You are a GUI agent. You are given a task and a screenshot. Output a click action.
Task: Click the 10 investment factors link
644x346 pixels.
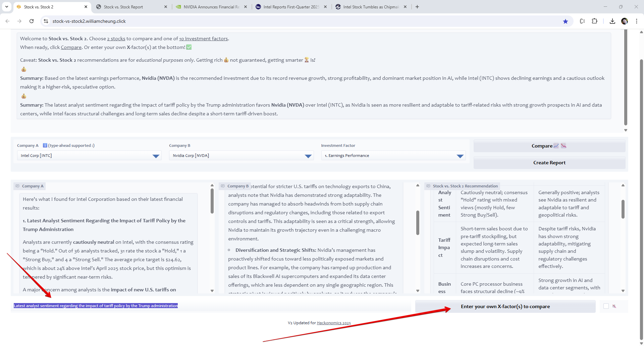[204, 39]
